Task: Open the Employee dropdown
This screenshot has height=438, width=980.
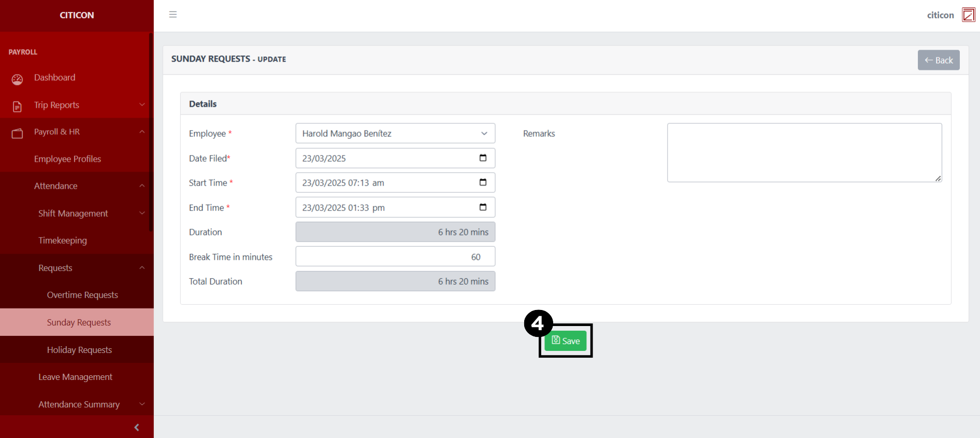Action: point(395,133)
